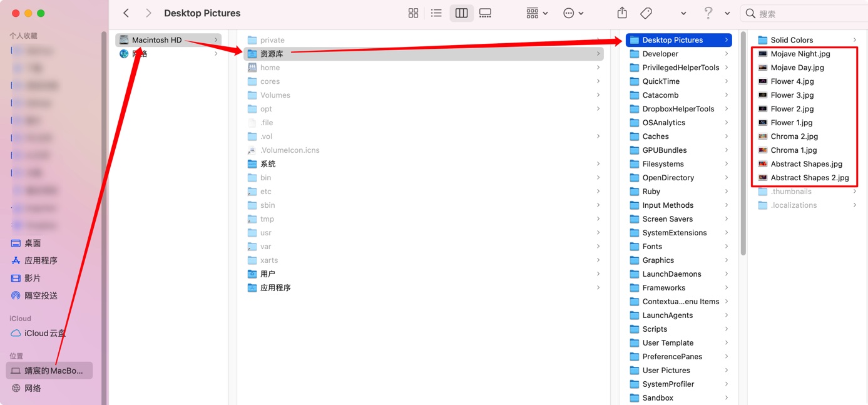Switch to column view
Screen dimensions: 868x405
click(x=461, y=13)
